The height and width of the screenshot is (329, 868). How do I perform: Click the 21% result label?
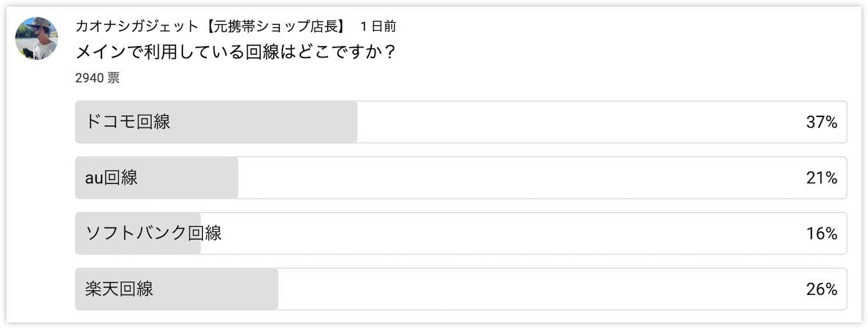821,177
